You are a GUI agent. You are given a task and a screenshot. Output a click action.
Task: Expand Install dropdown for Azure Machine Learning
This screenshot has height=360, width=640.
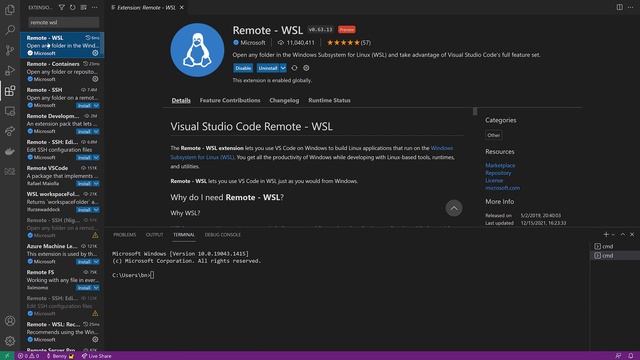coord(96,262)
